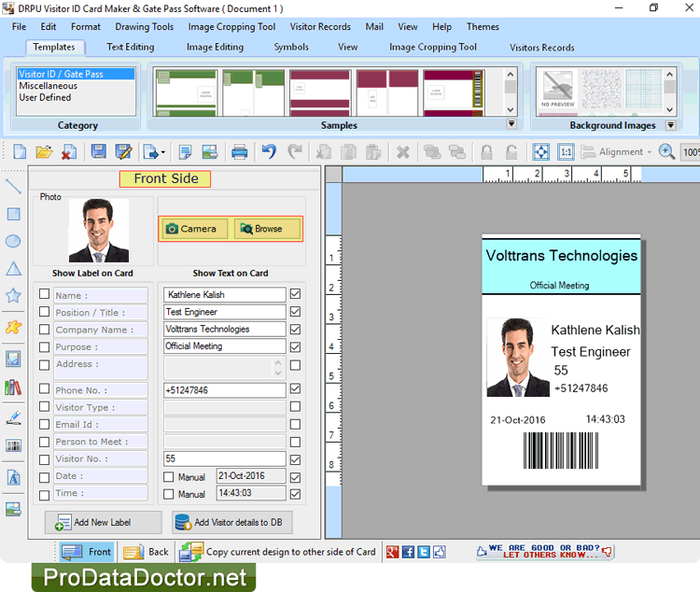Select the Triangle drawing tool
The width and height of the screenshot is (700, 592).
click(13, 269)
